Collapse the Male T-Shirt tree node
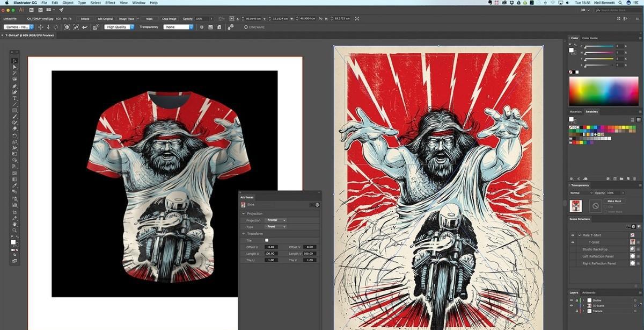Viewport: 644px width, 330px height. point(579,235)
